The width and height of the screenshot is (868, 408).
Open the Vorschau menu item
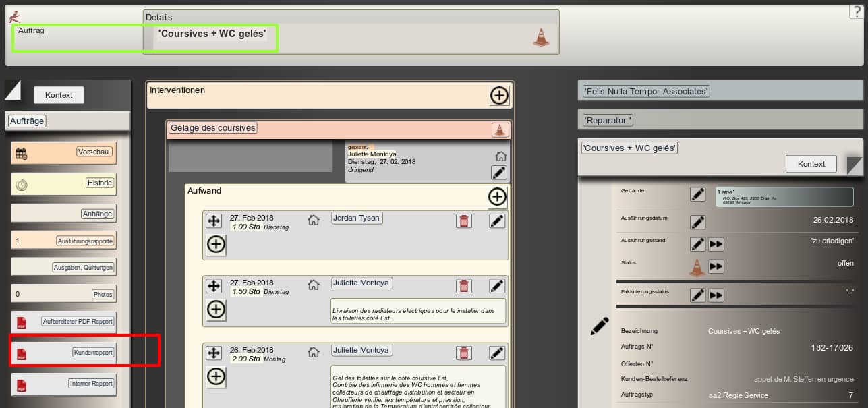(93, 152)
